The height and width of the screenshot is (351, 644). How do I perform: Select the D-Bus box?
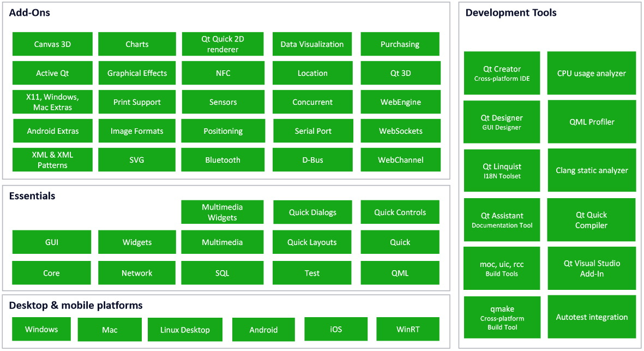click(312, 160)
